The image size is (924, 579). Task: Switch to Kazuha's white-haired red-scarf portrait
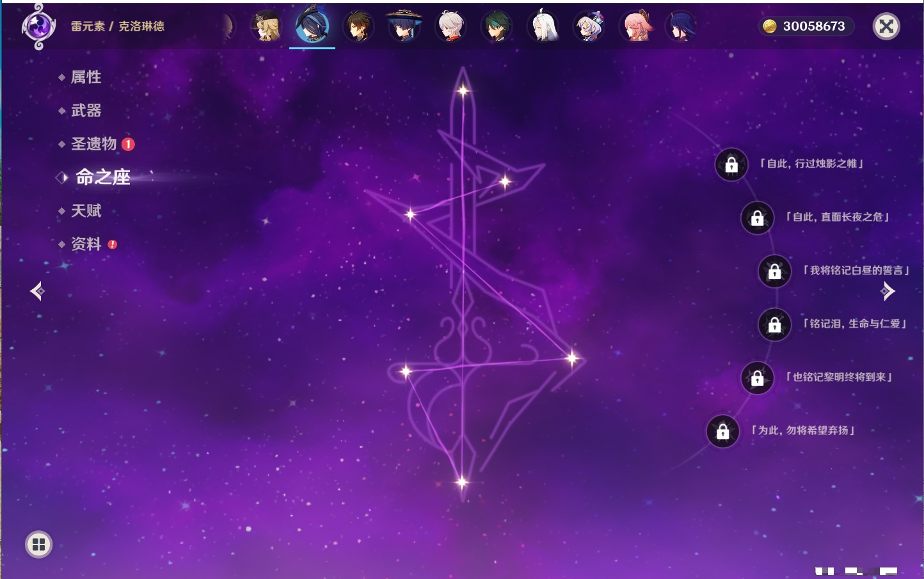(x=450, y=26)
